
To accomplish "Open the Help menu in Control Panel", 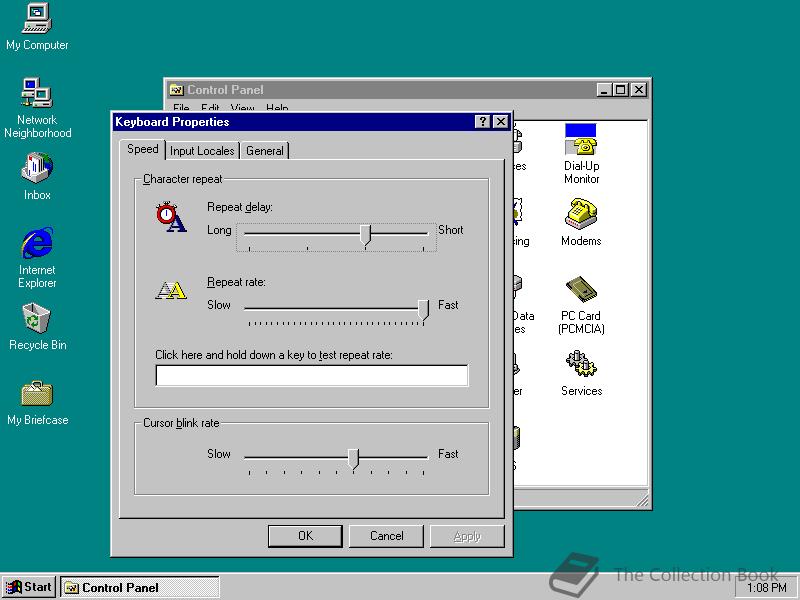I will [x=277, y=108].
